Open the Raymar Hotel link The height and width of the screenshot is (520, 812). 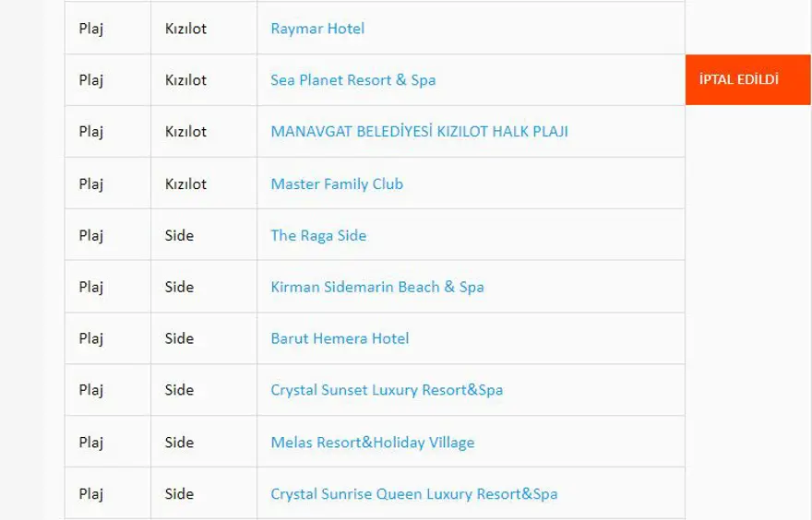point(317,29)
